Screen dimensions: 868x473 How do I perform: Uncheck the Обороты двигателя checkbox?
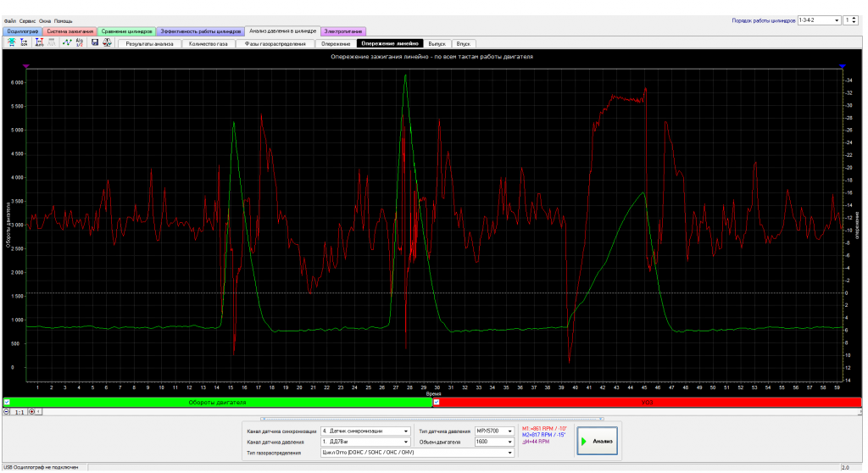click(x=7, y=402)
